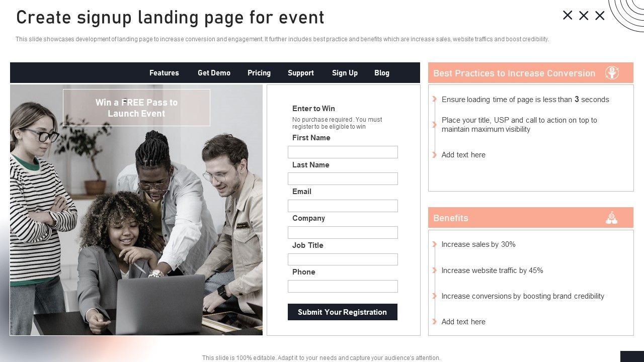Viewport: 644px width, 362px height.
Task: Go to the Pricing page
Action: (x=259, y=73)
